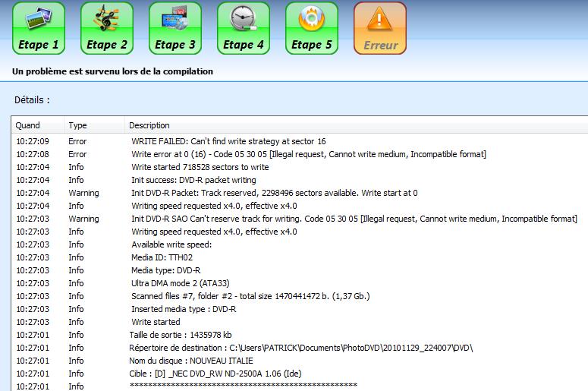Sort log by the Quand column header

click(x=29, y=125)
